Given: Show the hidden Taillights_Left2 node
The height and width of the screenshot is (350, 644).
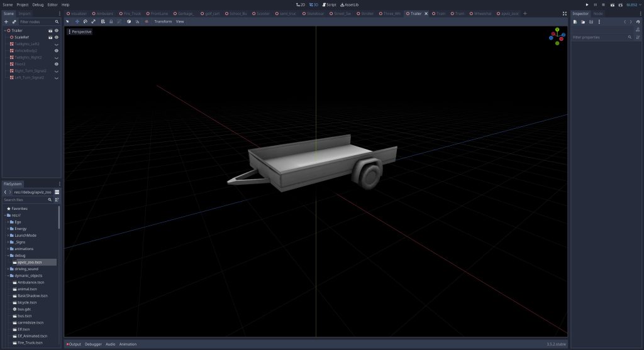Looking at the screenshot, I should click(57, 44).
